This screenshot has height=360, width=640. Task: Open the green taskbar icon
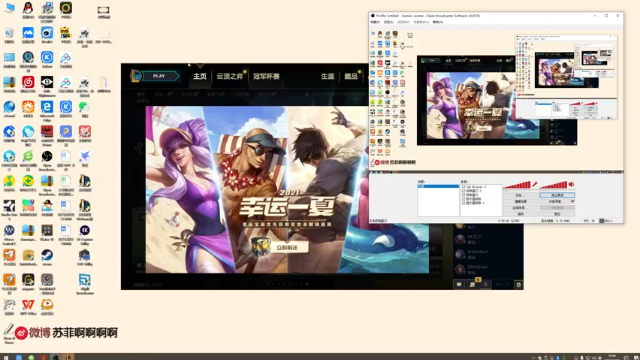[31, 357]
